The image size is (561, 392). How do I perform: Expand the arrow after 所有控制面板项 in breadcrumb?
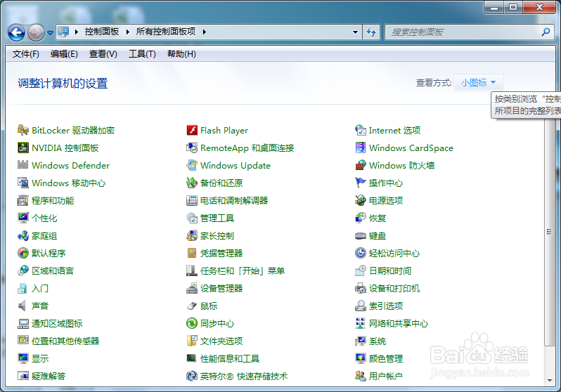coord(205,32)
